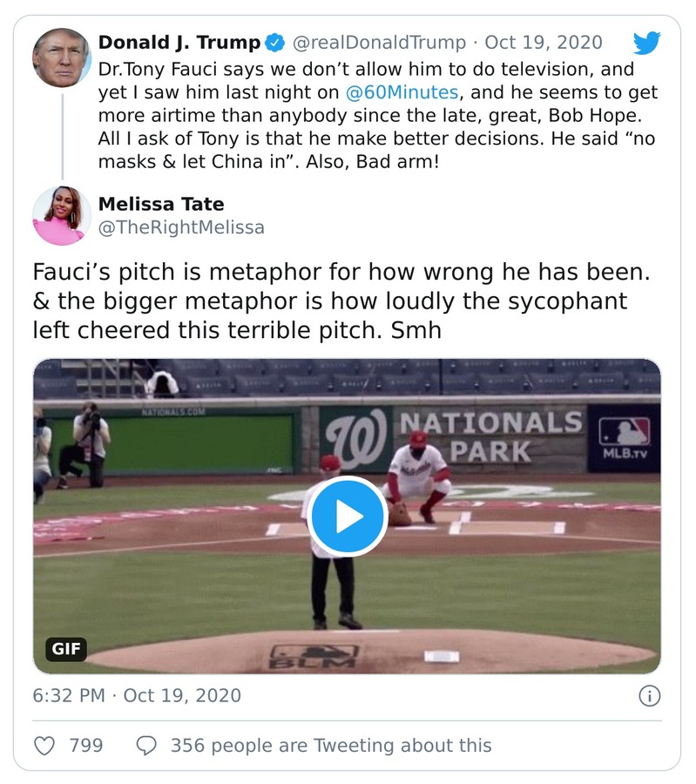The image size is (696, 784).
Task: Click the GIF badge label
Action: tap(66, 648)
